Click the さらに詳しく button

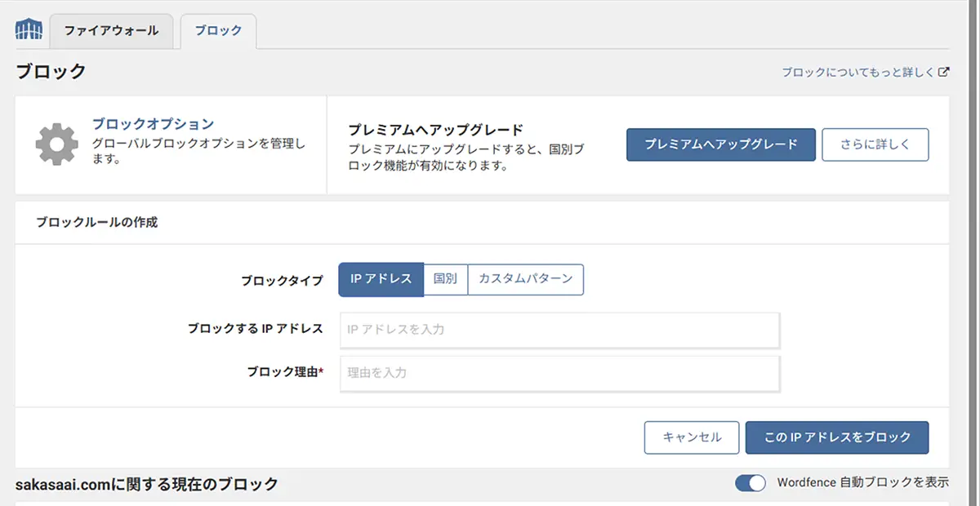(875, 144)
